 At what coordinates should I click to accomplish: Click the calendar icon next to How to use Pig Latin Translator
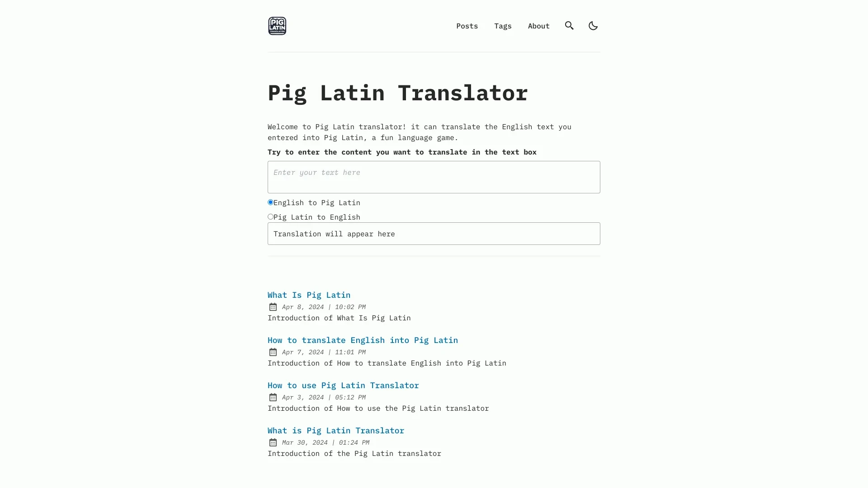pyautogui.click(x=273, y=397)
